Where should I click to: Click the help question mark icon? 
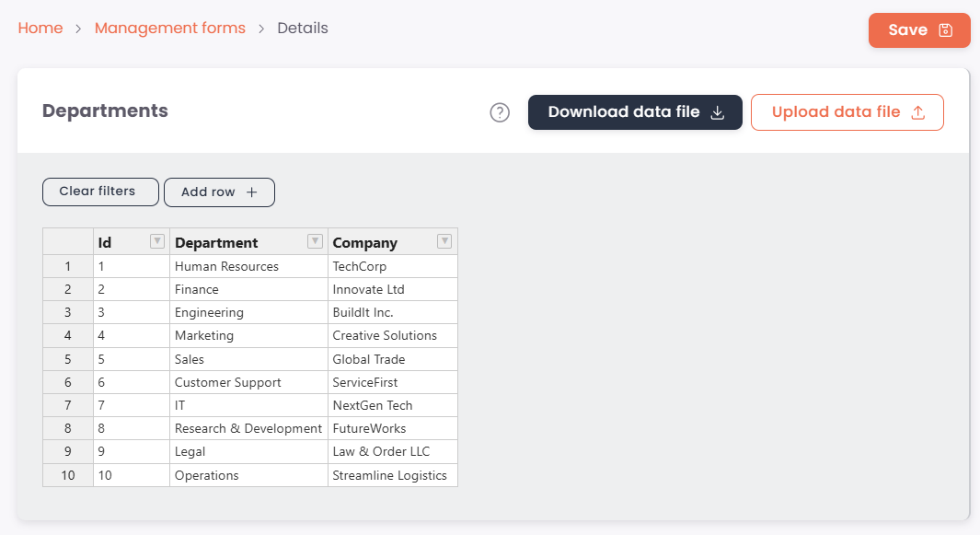500,112
